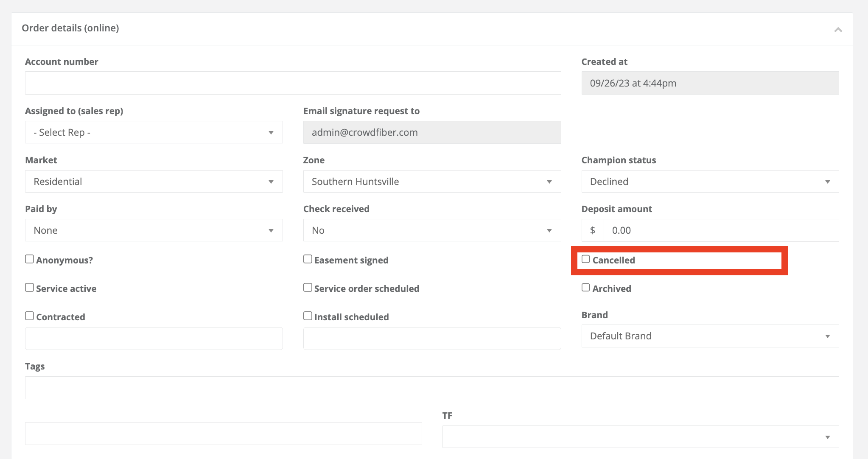Check the Anonymous? option
The image size is (868, 459).
[x=29, y=258]
